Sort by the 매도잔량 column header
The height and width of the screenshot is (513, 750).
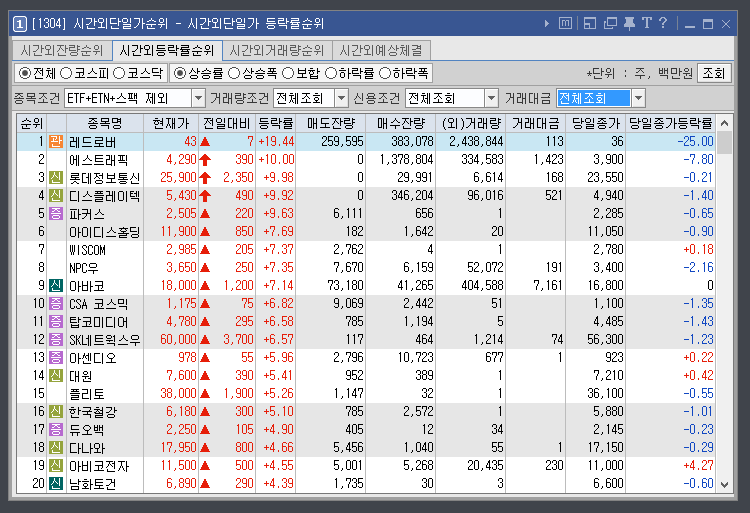click(x=331, y=123)
